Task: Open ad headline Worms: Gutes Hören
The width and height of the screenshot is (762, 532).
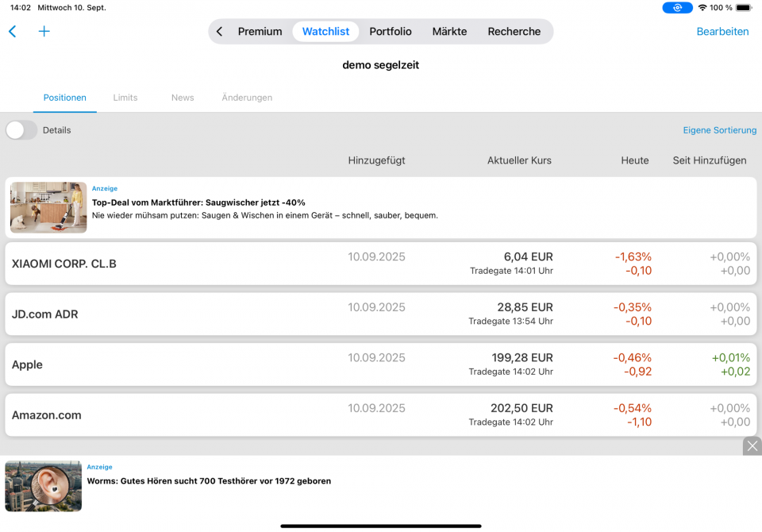Action: coord(209,481)
